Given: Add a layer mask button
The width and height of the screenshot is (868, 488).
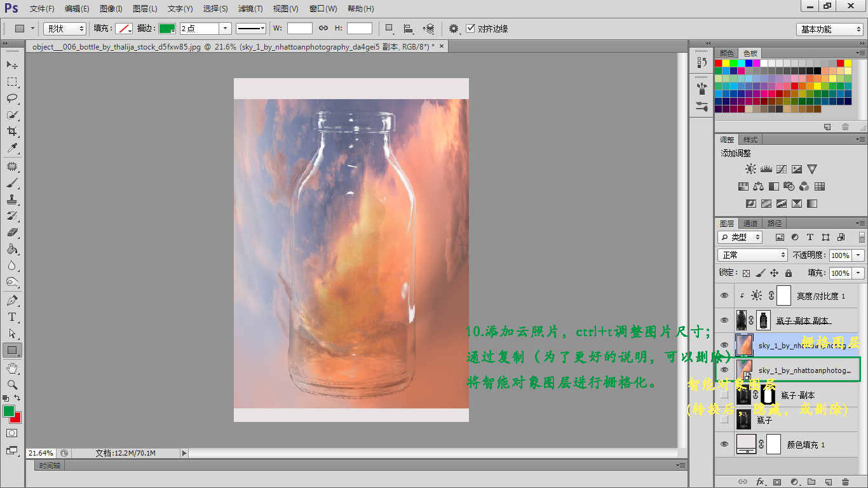Looking at the screenshot, I should (776, 482).
